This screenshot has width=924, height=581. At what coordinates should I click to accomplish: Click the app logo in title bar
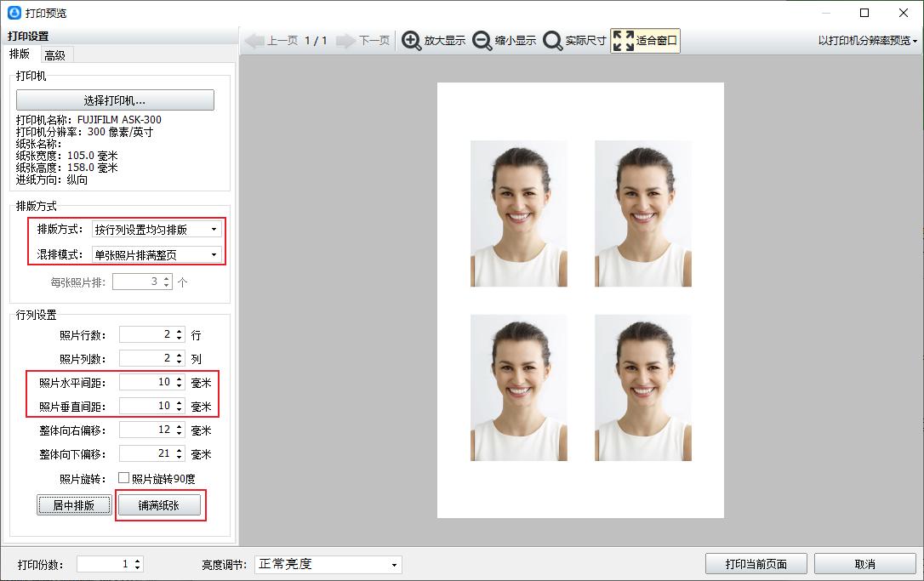click(14, 13)
